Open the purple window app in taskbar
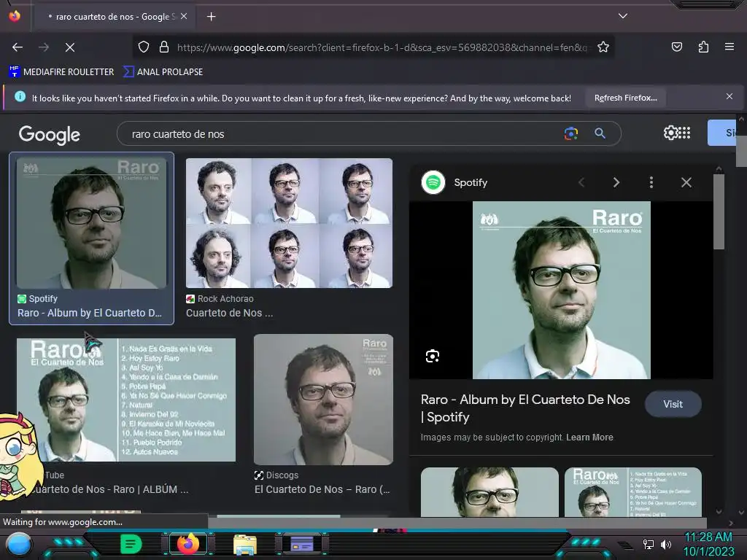This screenshot has width=747, height=560. (301, 544)
